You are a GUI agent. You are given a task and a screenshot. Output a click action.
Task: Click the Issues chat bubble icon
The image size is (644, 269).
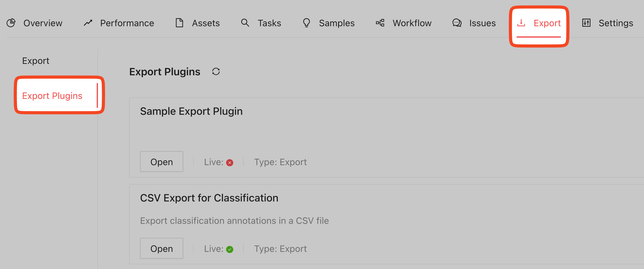point(457,23)
